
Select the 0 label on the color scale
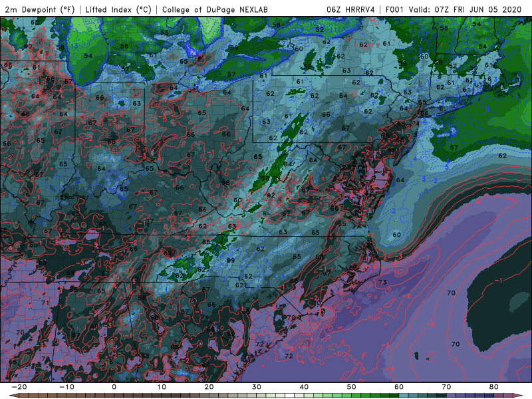click(x=114, y=387)
